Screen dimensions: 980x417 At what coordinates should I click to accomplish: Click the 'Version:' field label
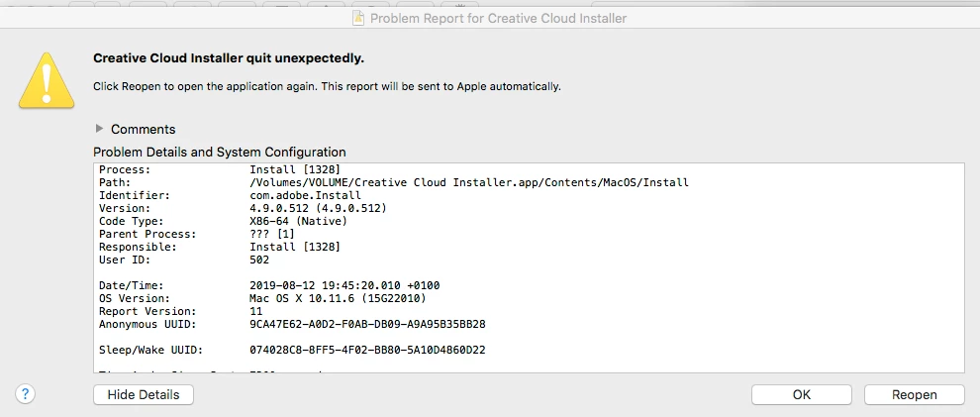tap(125, 208)
